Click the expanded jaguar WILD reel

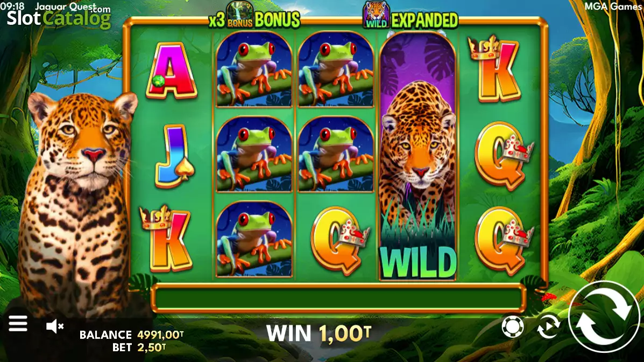tap(417, 156)
